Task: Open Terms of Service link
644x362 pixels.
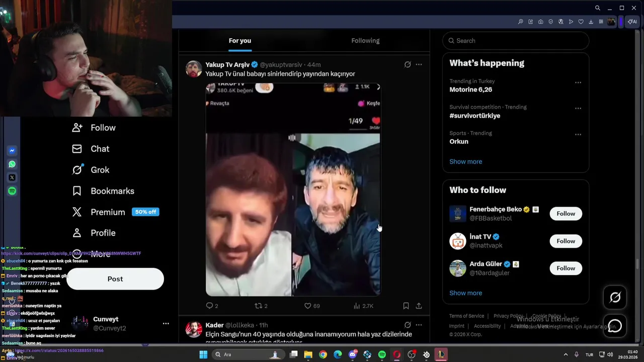Action: 467,316
